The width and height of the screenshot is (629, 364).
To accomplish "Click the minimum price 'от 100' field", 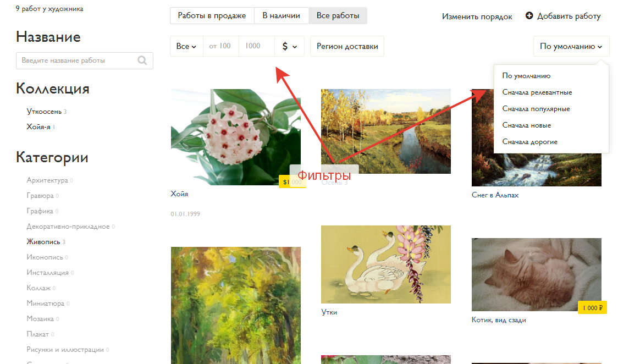I will coord(220,47).
